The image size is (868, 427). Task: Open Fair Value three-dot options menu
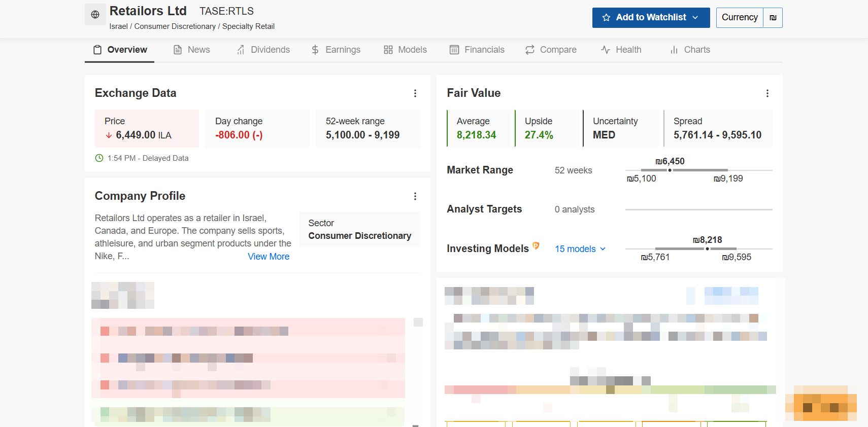[x=767, y=93]
